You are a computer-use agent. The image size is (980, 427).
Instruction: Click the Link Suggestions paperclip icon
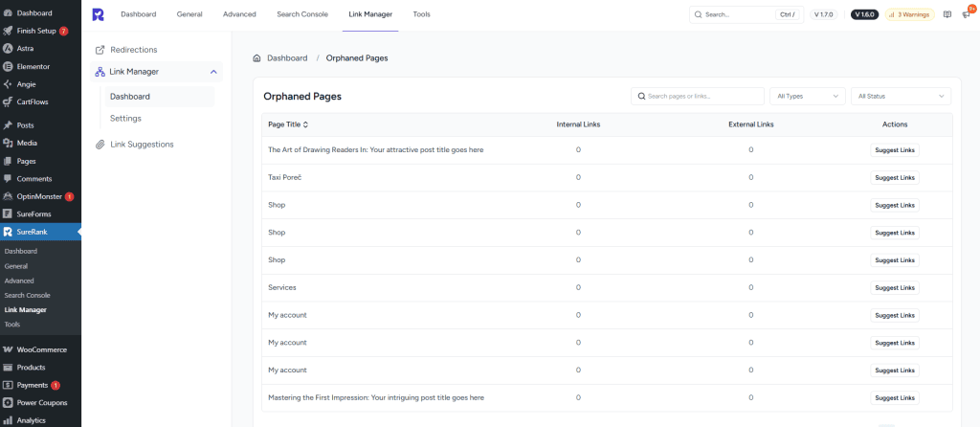100,145
